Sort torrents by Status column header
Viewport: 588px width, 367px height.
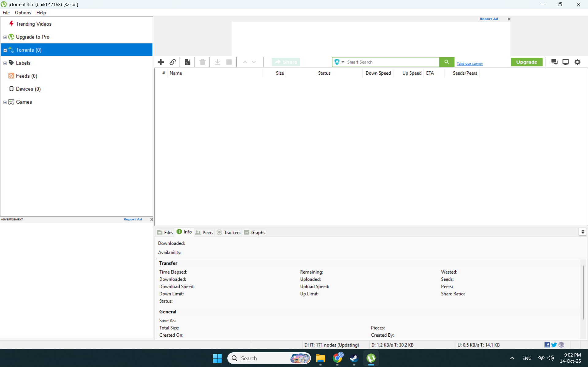coord(324,73)
